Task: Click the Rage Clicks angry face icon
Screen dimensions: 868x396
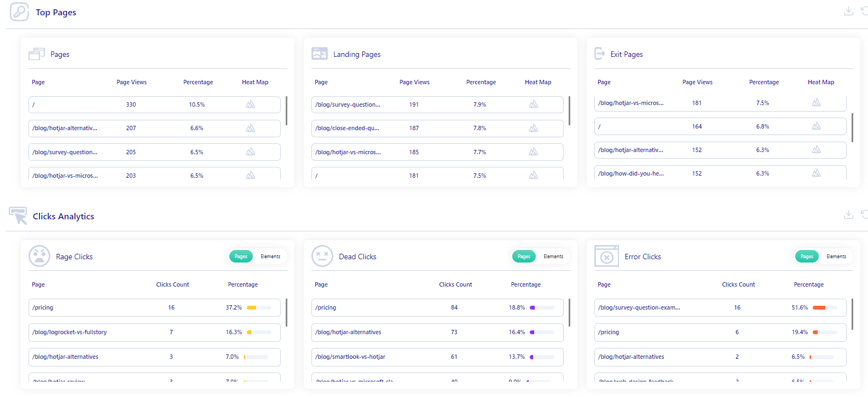Action: (39, 256)
